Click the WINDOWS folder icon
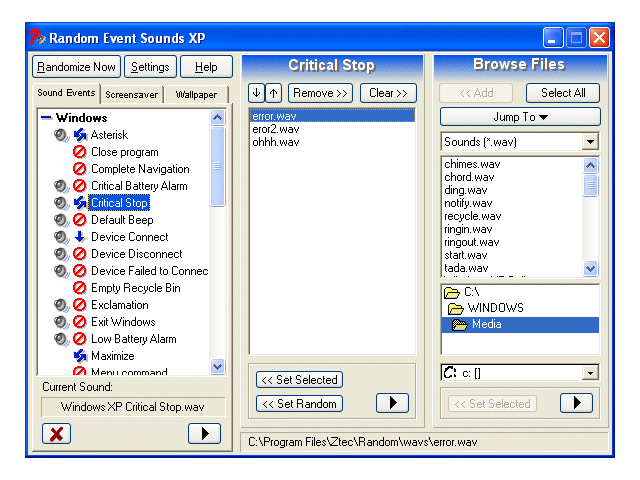Screen dimensions: 640x480 (456, 309)
